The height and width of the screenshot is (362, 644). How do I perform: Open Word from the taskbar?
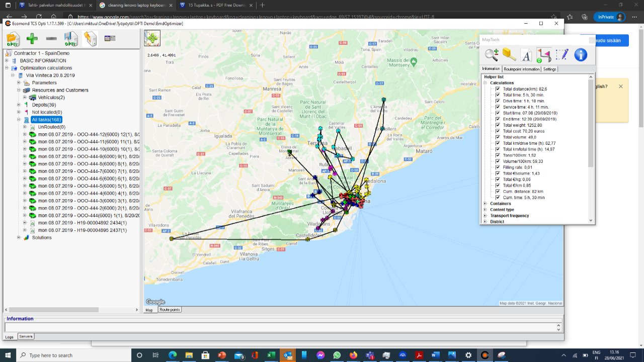[435, 355]
